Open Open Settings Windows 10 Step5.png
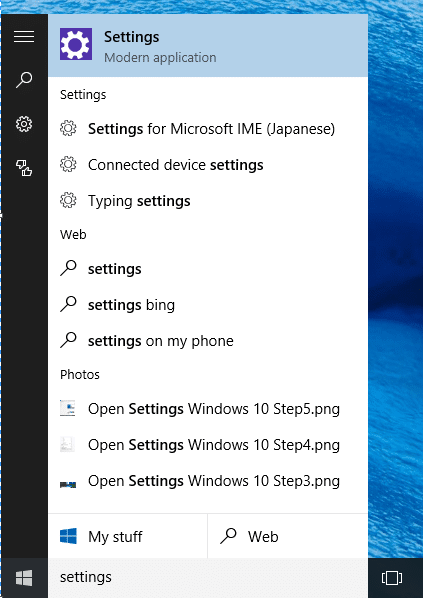Image resolution: width=423 pixels, height=598 pixels. (x=208, y=409)
